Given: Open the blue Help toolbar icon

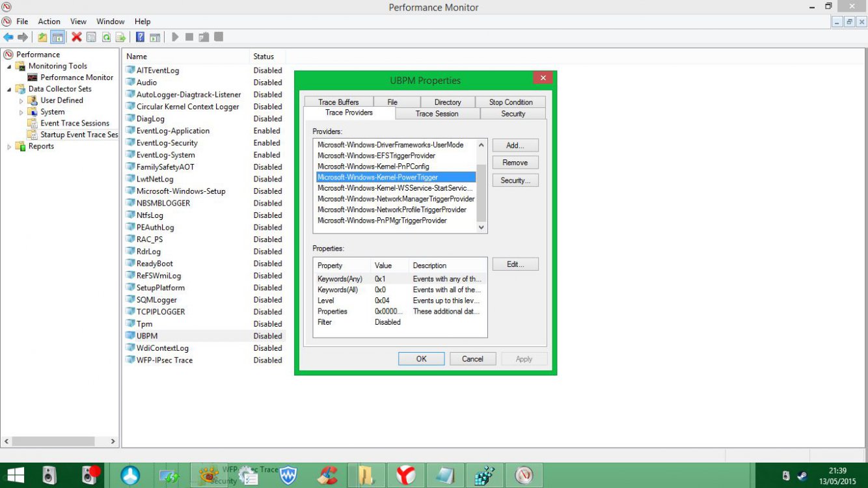Looking at the screenshot, I should [x=140, y=37].
